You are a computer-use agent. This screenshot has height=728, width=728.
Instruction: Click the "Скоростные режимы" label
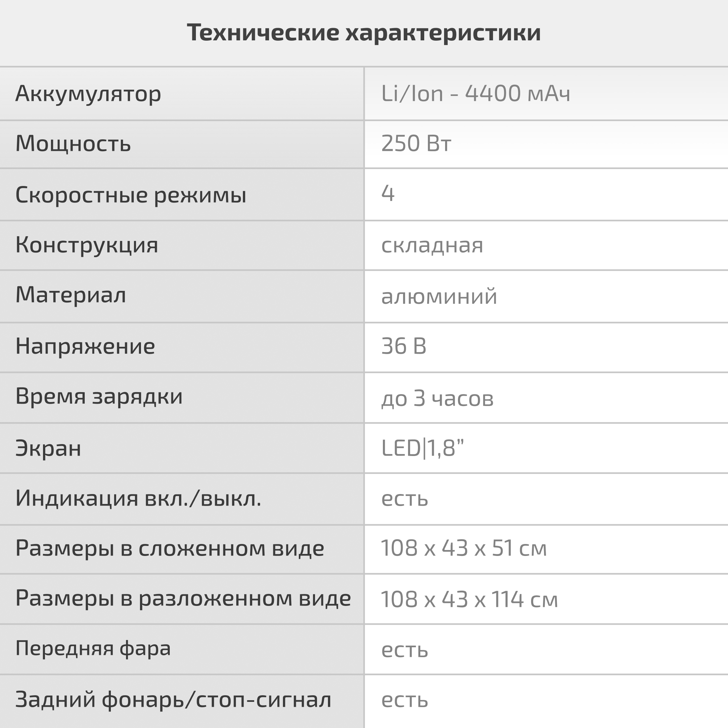point(131,195)
